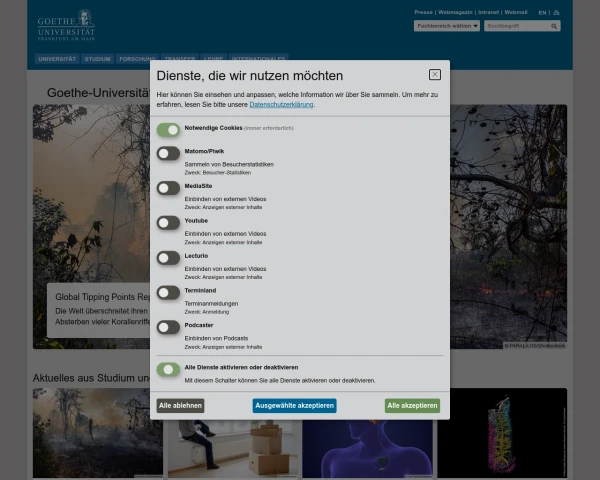Toggle Alle Dienste aktivieren oder deaktivieren
The height and width of the screenshot is (480, 600).
click(168, 369)
